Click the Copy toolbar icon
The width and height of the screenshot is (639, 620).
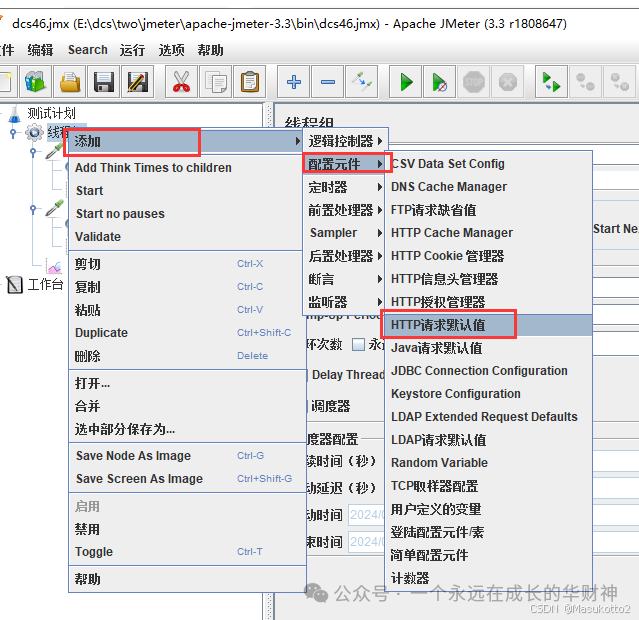pos(216,82)
